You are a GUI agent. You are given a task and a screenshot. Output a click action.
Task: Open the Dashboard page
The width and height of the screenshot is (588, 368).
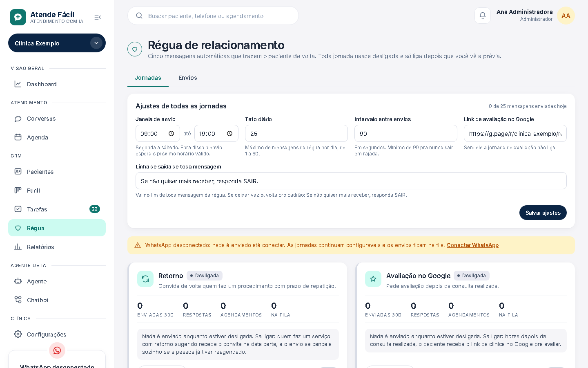pyautogui.click(x=57, y=84)
